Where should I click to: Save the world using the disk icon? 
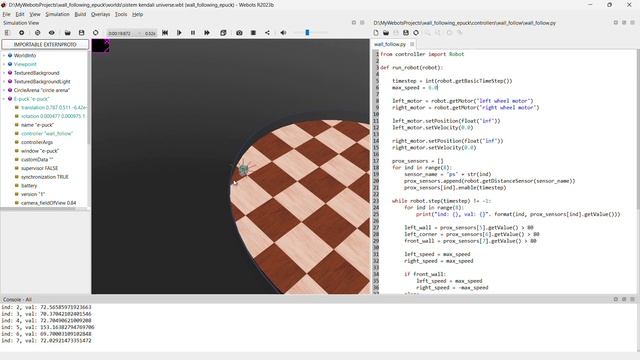pos(81,33)
